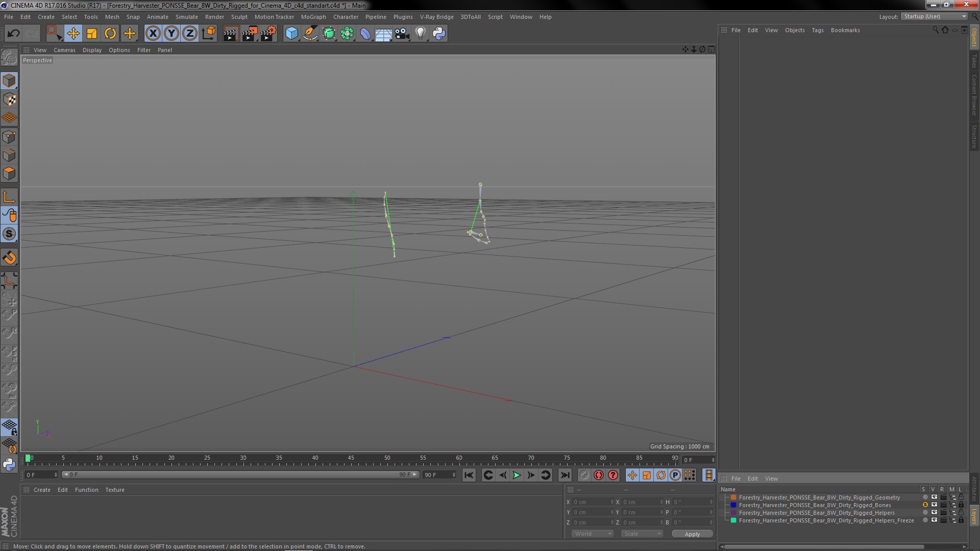Click the blue deformer icon
This screenshot has height=551, width=980.
(x=365, y=34)
